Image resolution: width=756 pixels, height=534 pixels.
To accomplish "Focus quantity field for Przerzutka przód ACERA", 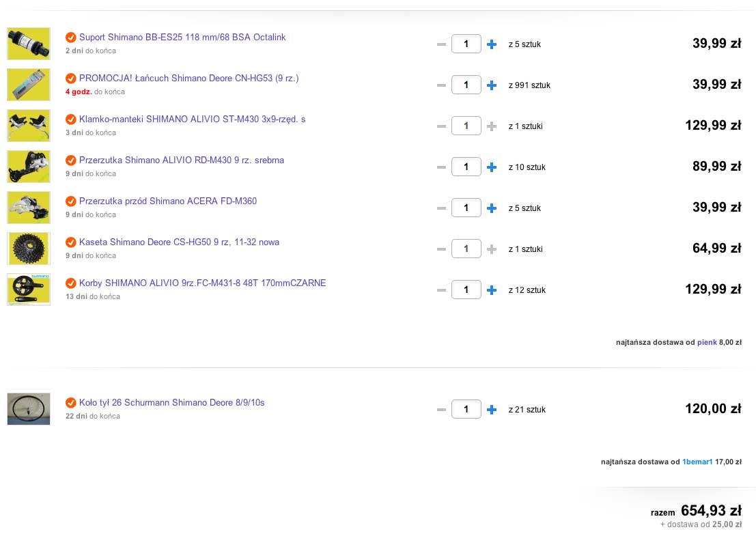I will coord(466,208).
